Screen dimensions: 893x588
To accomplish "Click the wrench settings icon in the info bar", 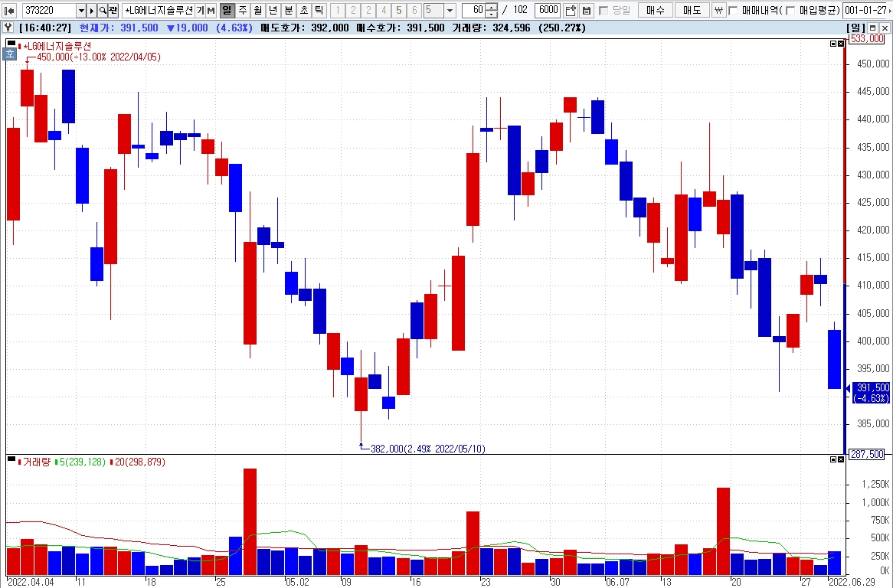I will [8, 28].
